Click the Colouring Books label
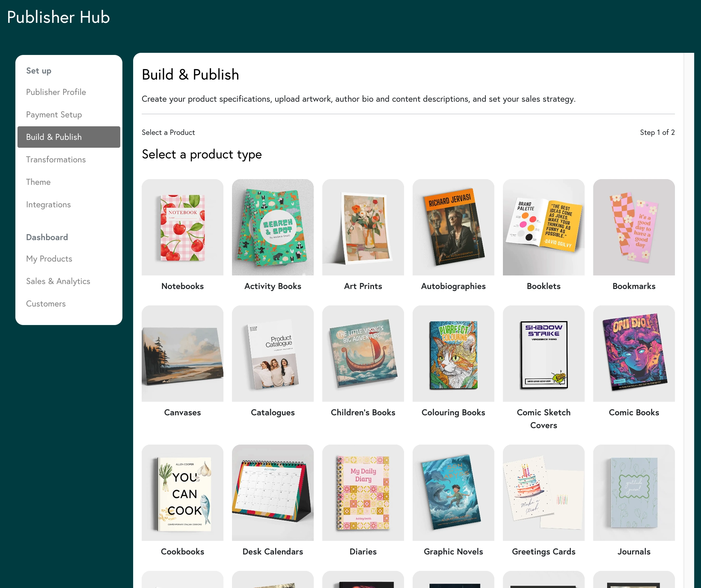 tap(453, 412)
